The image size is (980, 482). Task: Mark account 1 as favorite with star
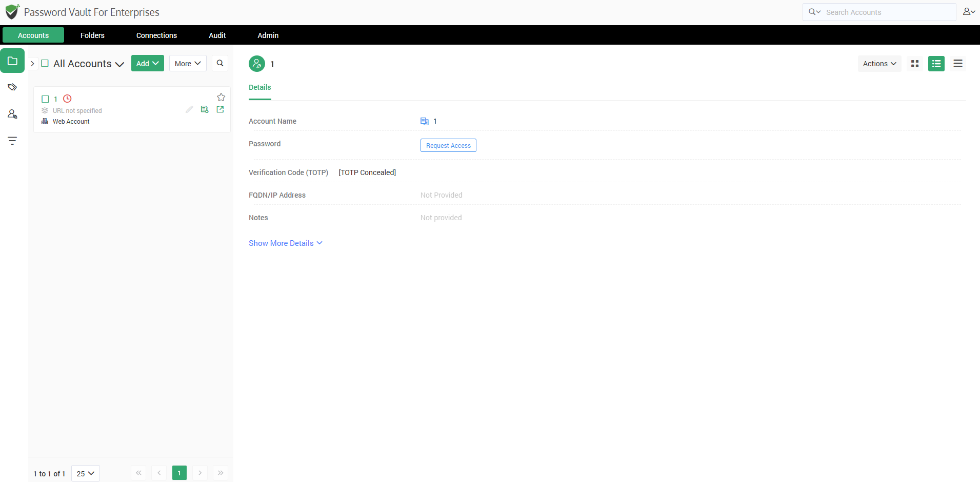point(221,97)
